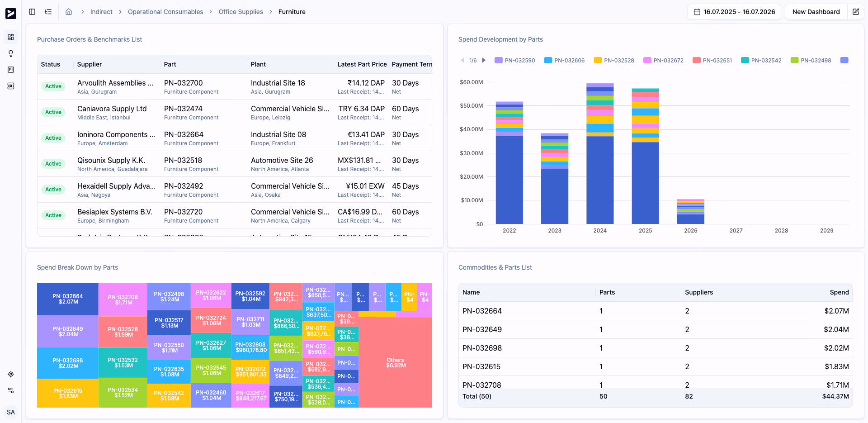Go to next legend page arrow
The width and height of the screenshot is (868, 423).
pos(484,60)
